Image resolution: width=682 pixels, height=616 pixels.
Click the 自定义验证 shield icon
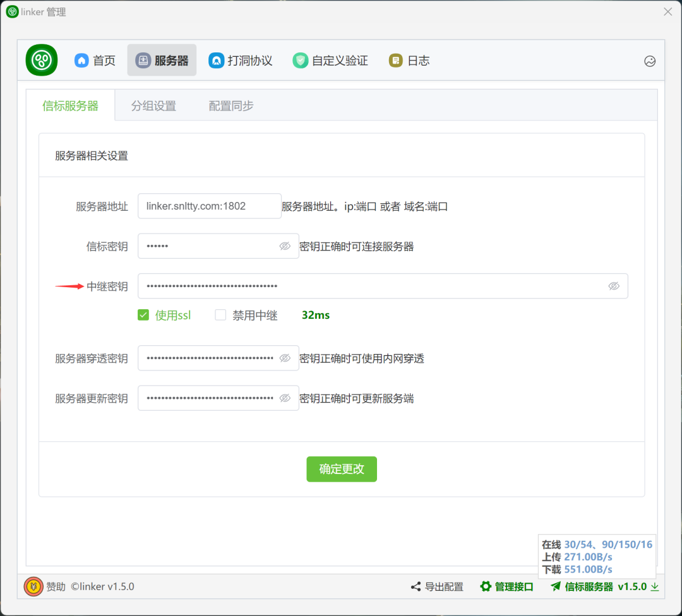(x=300, y=61)
